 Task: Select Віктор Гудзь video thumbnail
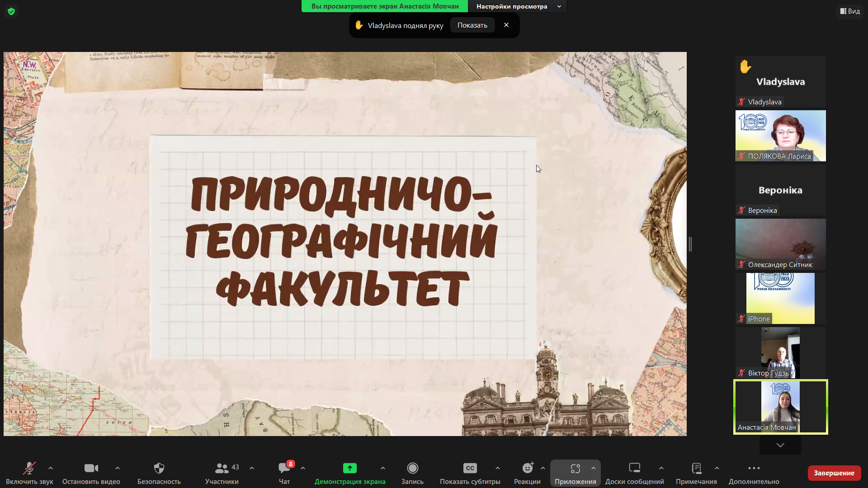pyautogui.click(x=780, y=352)
